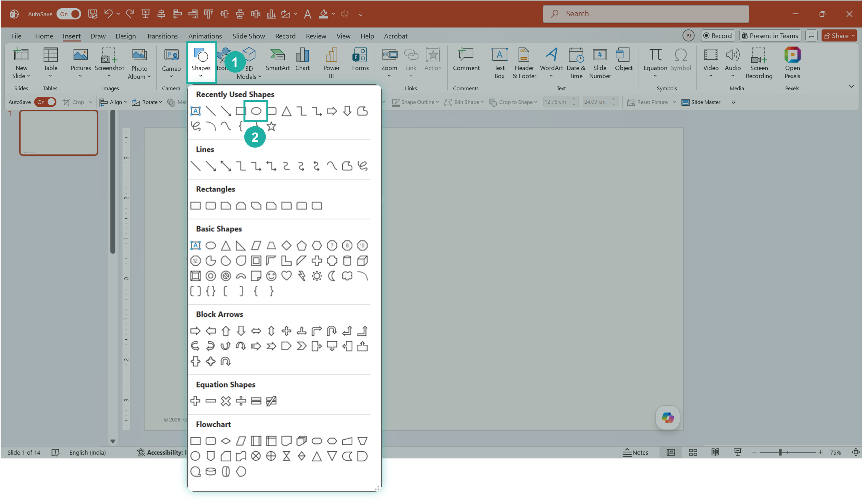Click the zoom out minus button
Image resolution: width=862 pixels, height=504 pixels.
click(754, 452)
